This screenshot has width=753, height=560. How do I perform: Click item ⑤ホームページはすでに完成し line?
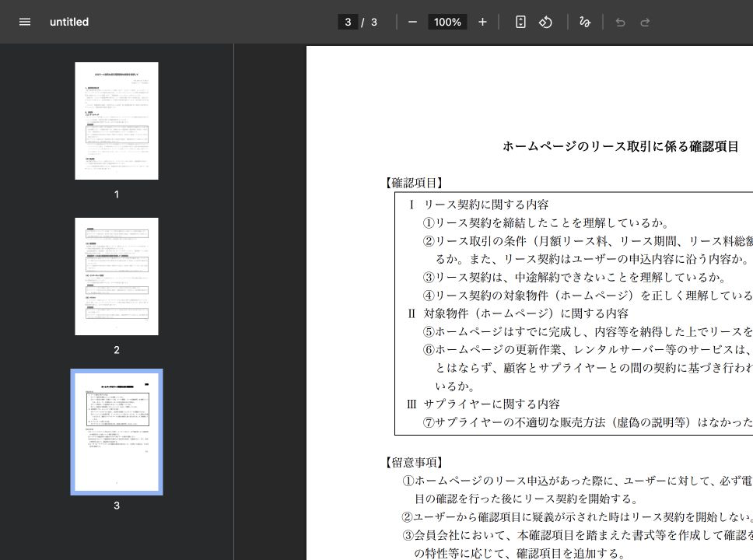(588, 332)
